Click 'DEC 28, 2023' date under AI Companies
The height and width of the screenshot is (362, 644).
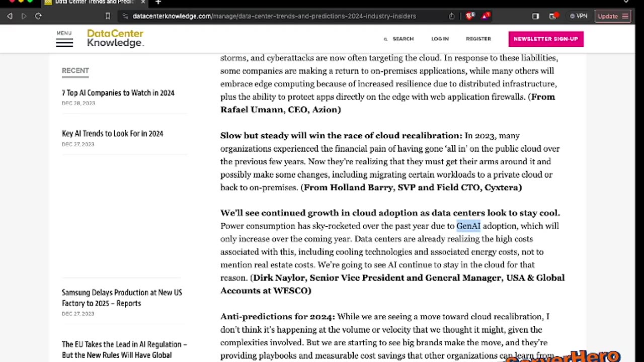point(78,103)
